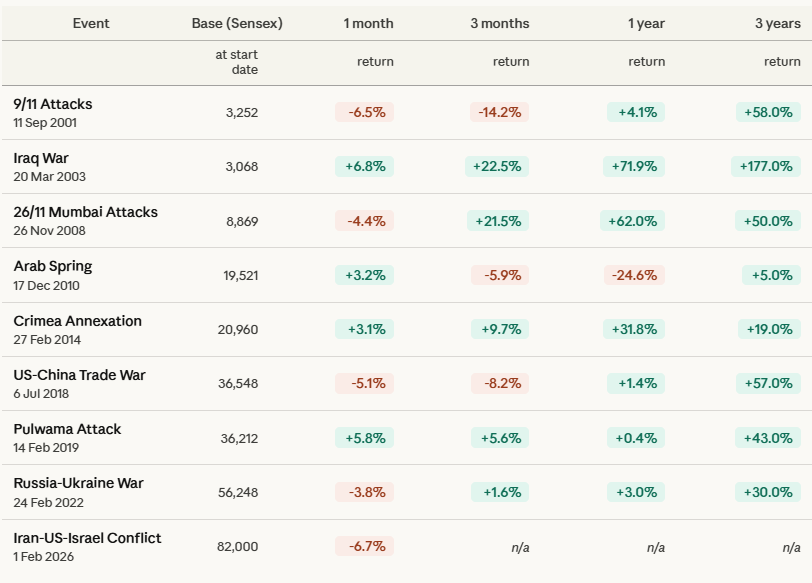The height and width of the screenshot is (583, 812).
Task: Click the Russia-Ukraine War event name
Action: pos(79,483)
